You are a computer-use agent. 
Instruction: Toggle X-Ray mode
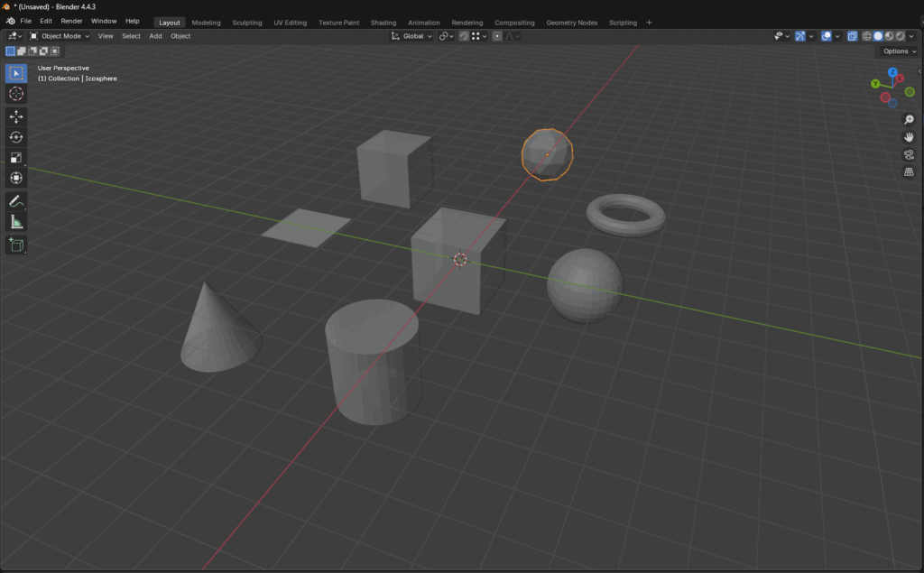click(x=852, y=36)
